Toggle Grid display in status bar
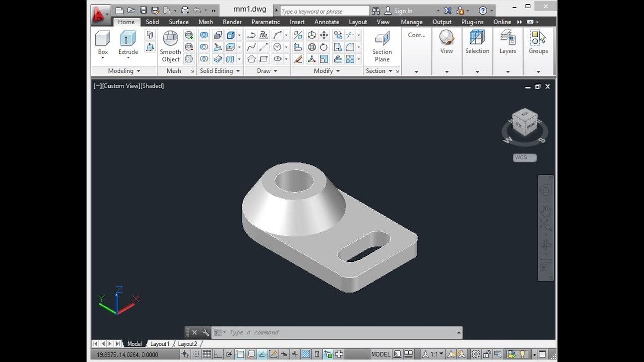This screenshot has width=644, height=362. click(207, 354)
